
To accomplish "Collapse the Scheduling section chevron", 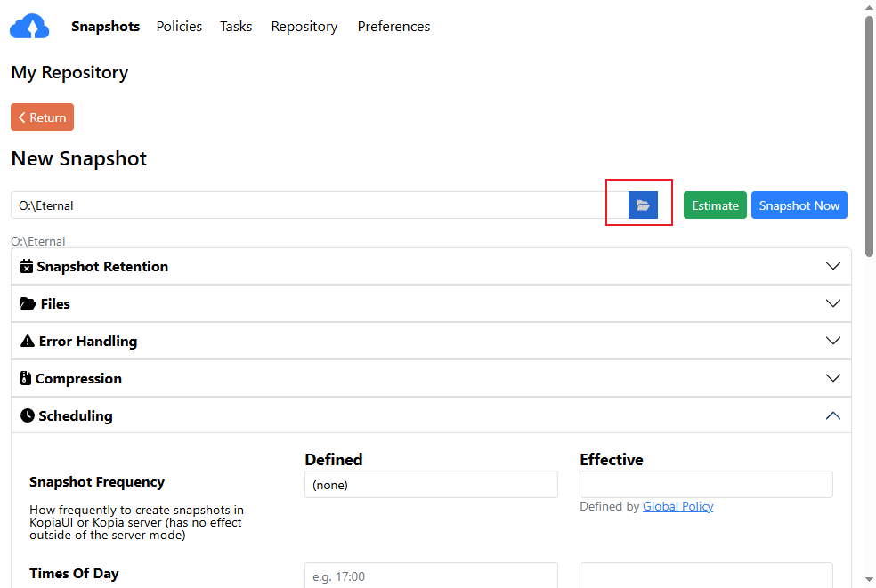I will [x=832, y=416].
